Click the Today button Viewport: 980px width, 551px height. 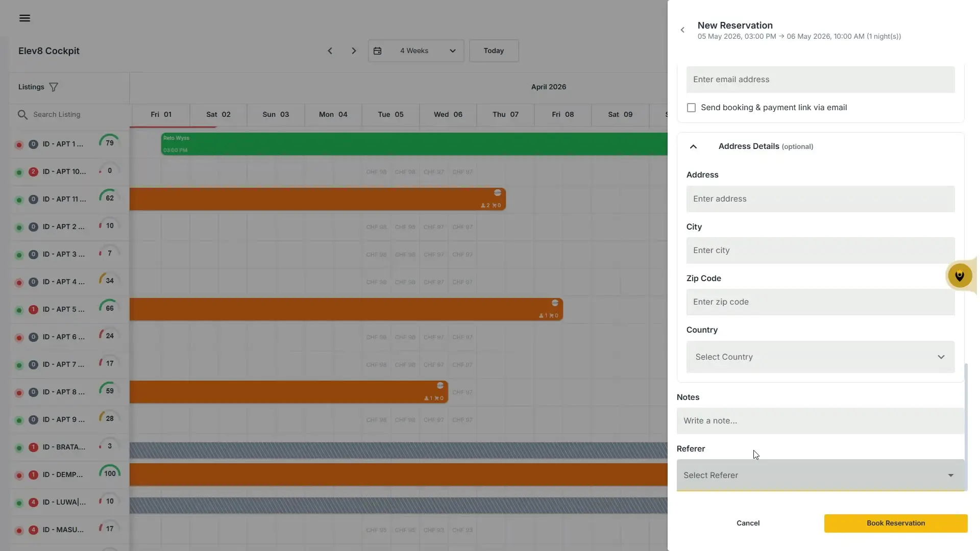click(x=494, y=51)
